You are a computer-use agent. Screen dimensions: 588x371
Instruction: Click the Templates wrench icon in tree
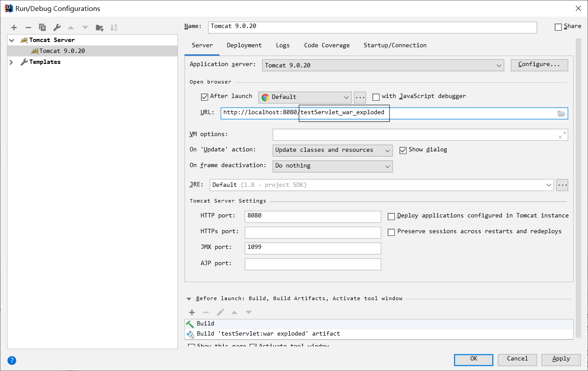(x=24, y=62)
